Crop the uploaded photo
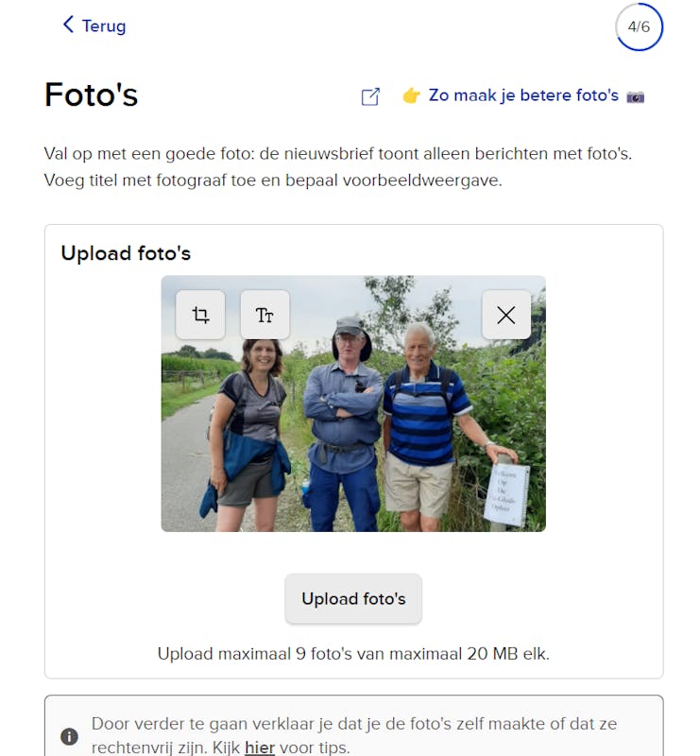The height and width of the screenshot is (756, 700). pos(200,315)
